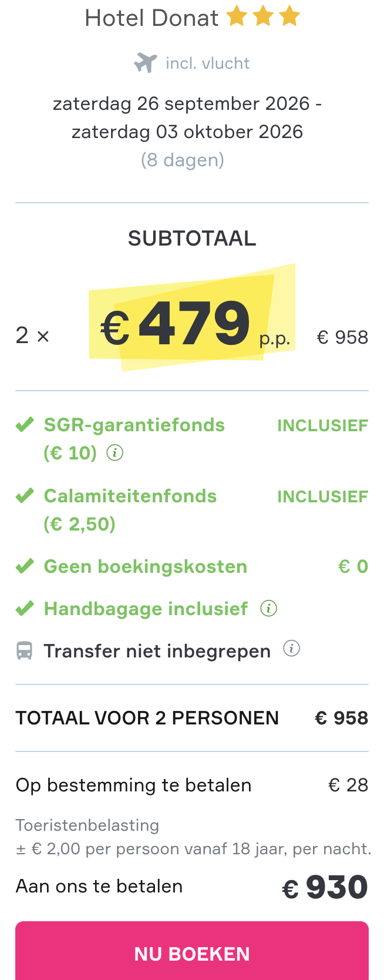Open the SGR-garantiefonds link
Image resolution: width=384 pixels, height=980 pixels.
click(x=134, y=424)
